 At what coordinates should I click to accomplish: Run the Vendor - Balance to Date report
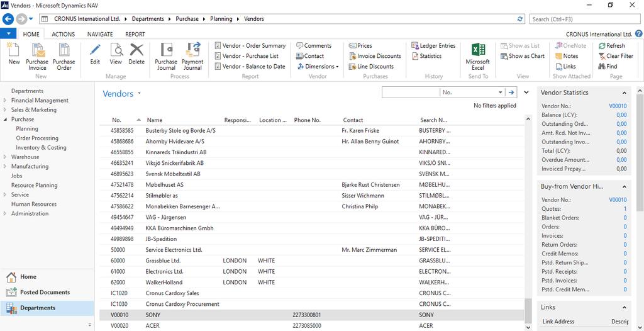pos(250,66)
